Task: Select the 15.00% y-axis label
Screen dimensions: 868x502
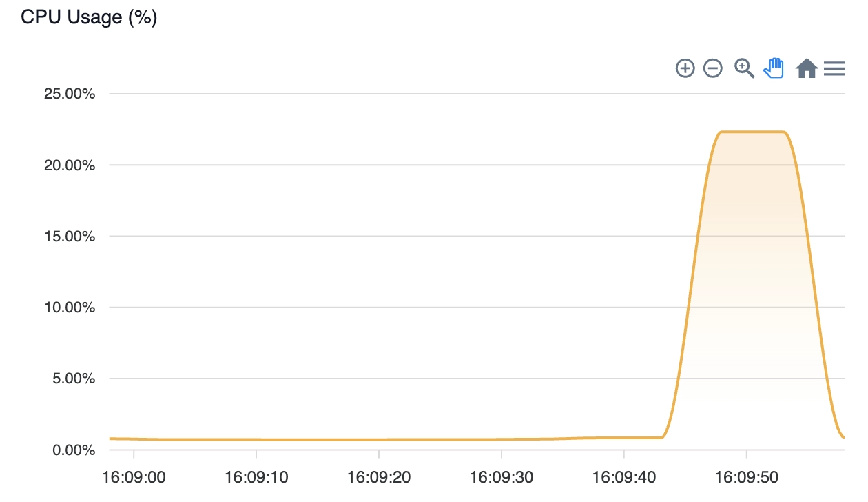Action: click(70, 237)
